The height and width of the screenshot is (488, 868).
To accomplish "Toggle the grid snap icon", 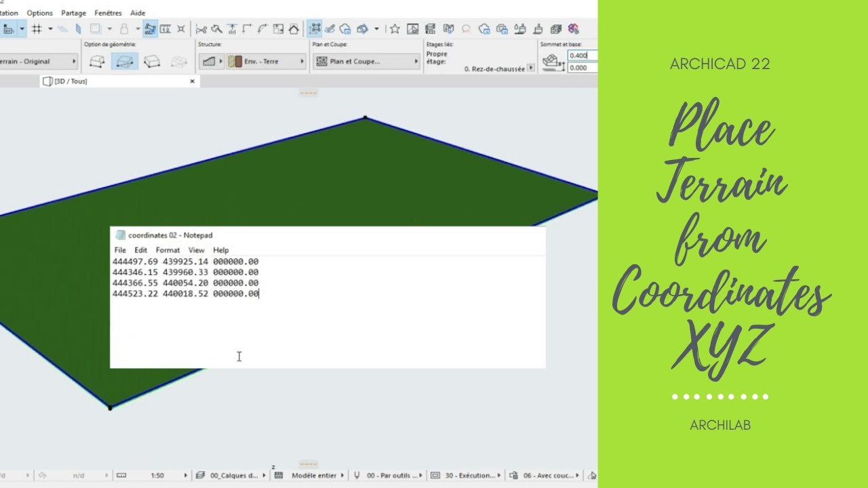I will 37,28.
